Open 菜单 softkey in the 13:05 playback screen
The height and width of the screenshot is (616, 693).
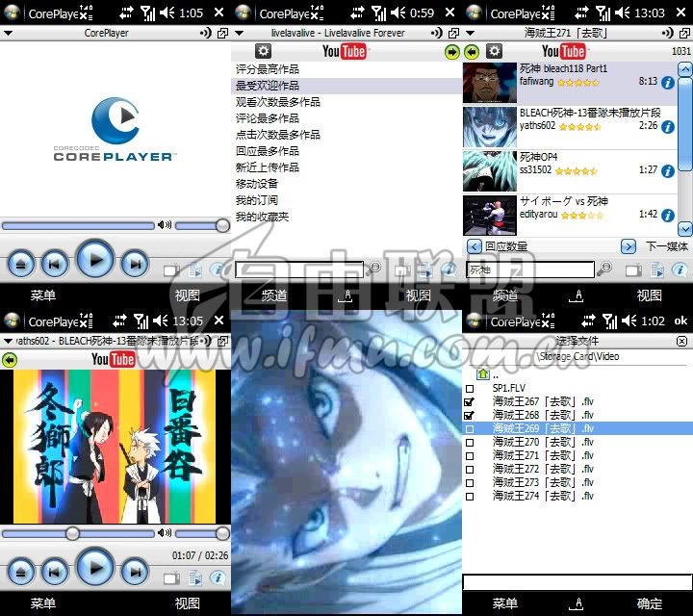tap(43, 603)
